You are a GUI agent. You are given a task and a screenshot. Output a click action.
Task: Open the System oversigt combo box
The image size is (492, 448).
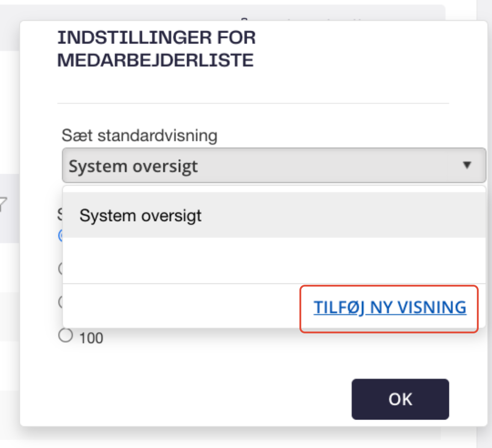tap(274, 166)
